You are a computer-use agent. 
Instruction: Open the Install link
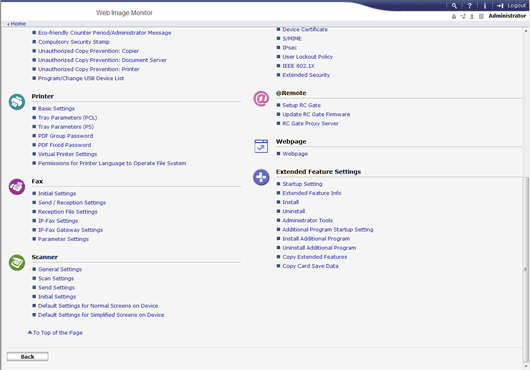[290, 202]
